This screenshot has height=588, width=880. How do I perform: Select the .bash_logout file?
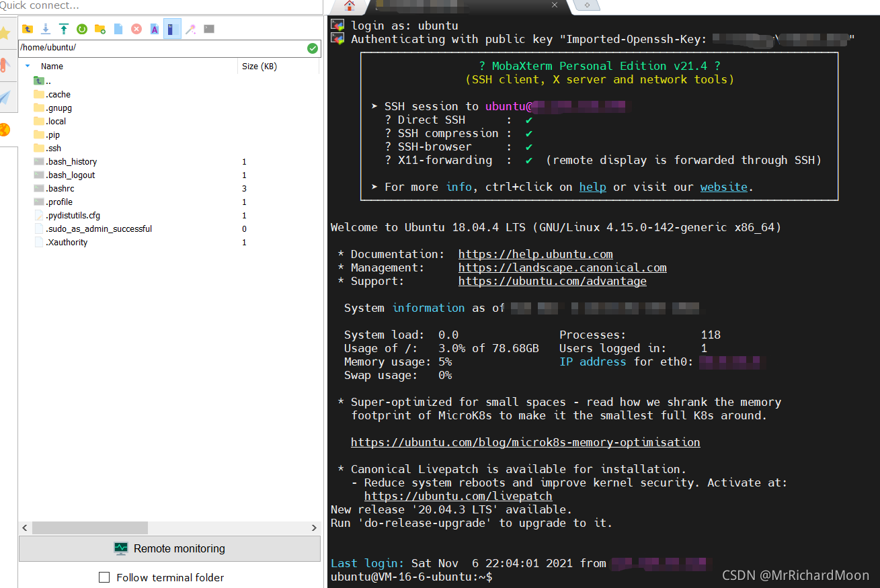point(65,175)
